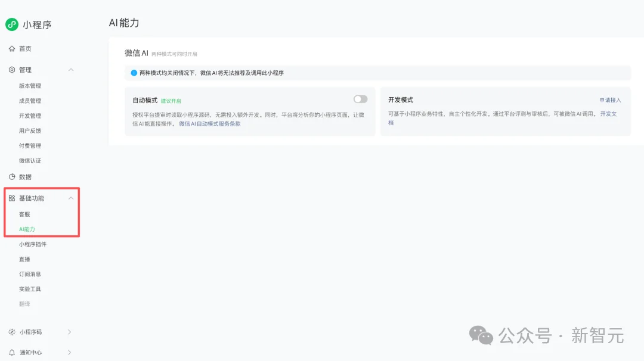This screenshot has height=361, width=644.
Task: Open 微信AI自动模式服务条款 link
Action: tap(210, 123)
